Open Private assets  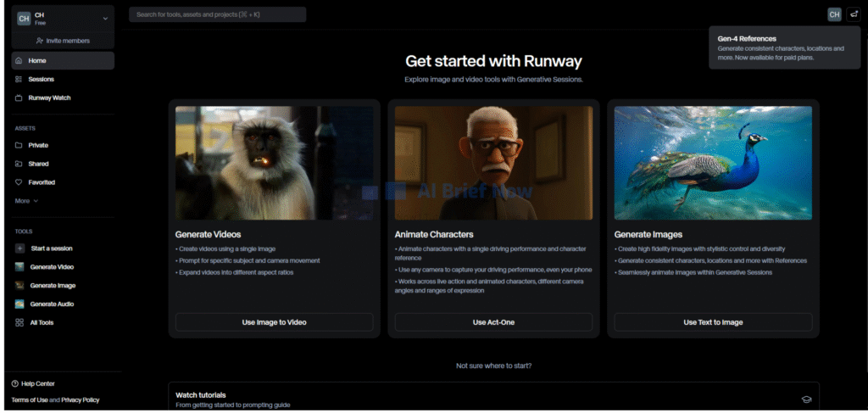coord(63,145)
